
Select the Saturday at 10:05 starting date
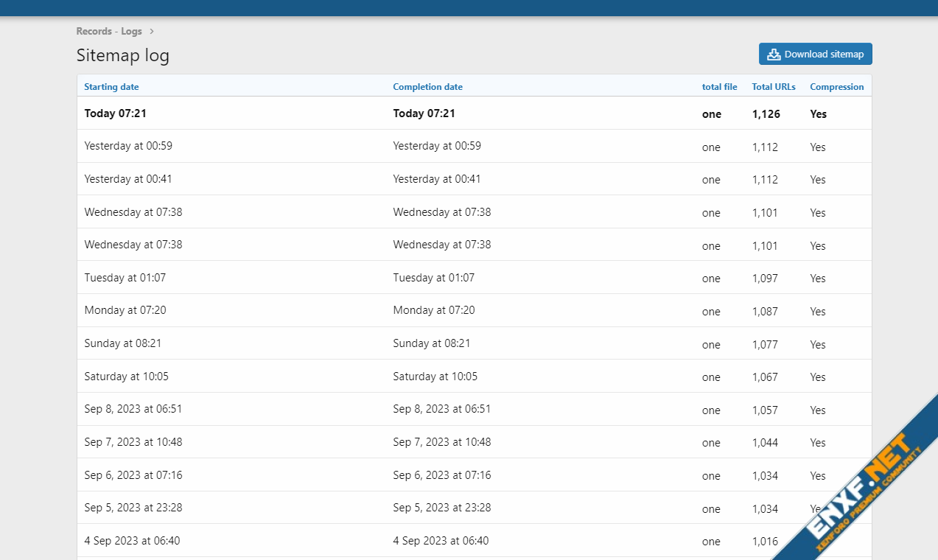click(126, 377)
